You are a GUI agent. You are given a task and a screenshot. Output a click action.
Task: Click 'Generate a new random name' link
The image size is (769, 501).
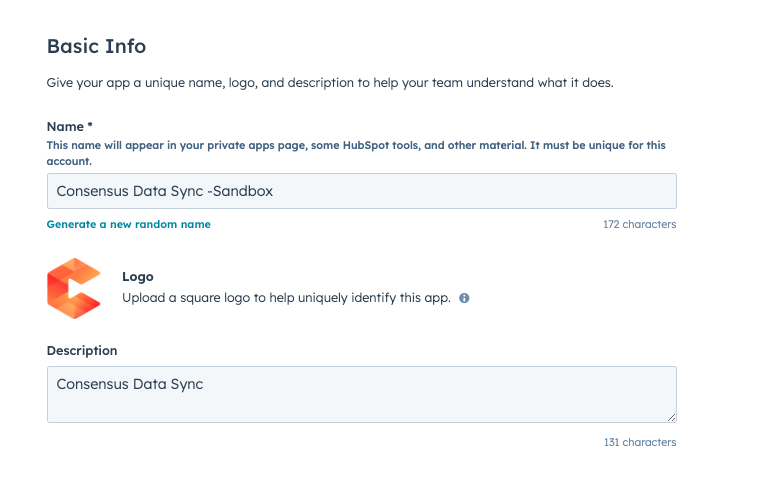pos(128,224)
